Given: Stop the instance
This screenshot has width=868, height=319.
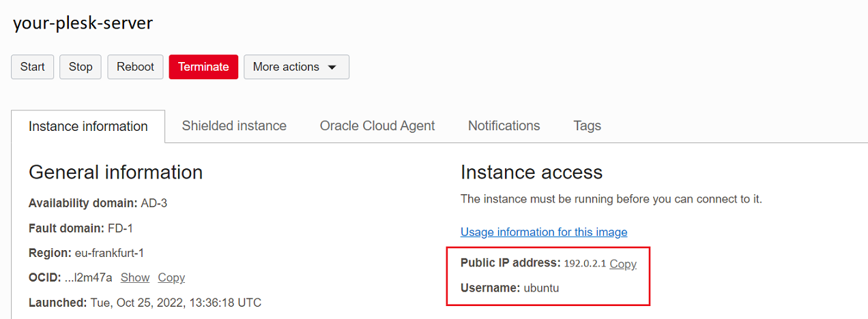Looking at the screenshot, I should point(81,67).
